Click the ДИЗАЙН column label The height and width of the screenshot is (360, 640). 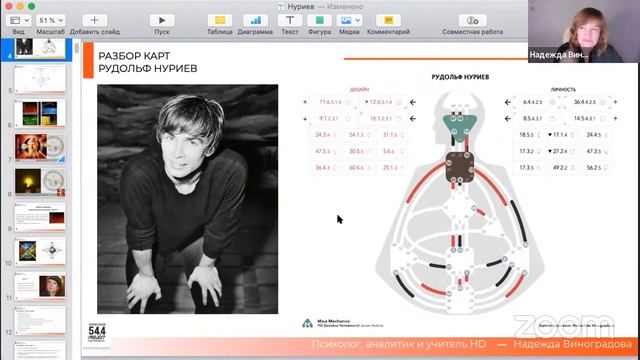[x=359, y=89]
